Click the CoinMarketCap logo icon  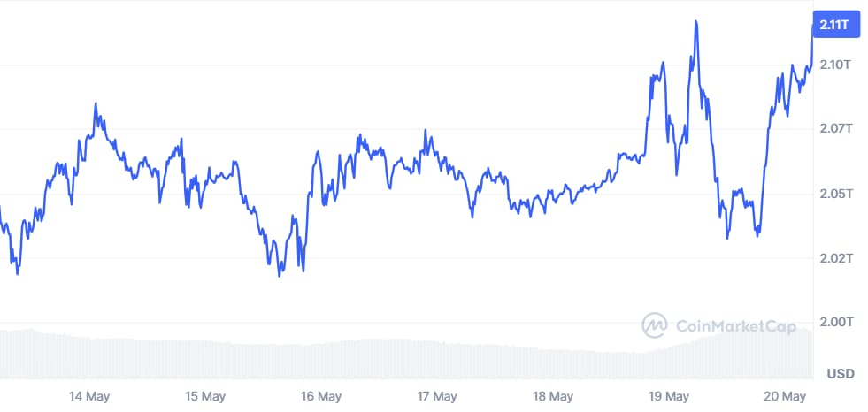(655, 325)
